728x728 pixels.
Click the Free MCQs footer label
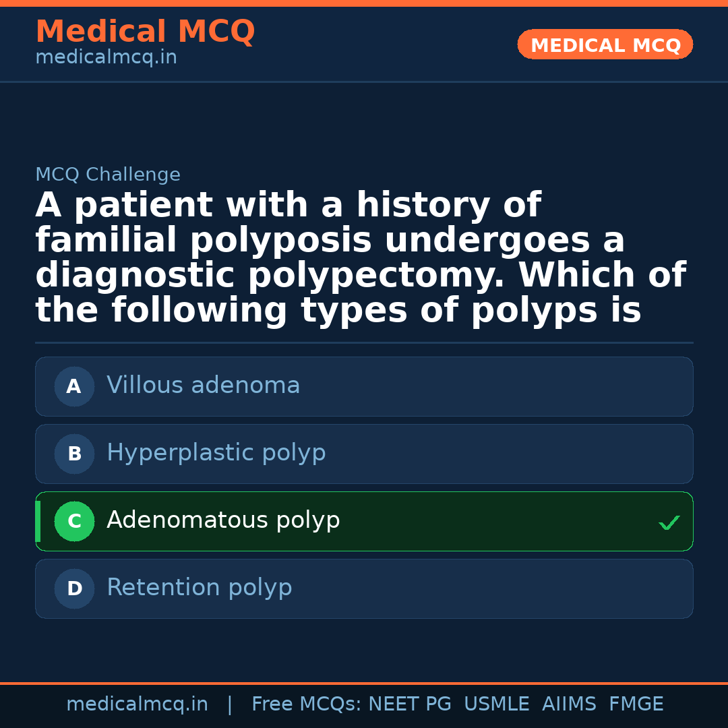pos(307,704)
